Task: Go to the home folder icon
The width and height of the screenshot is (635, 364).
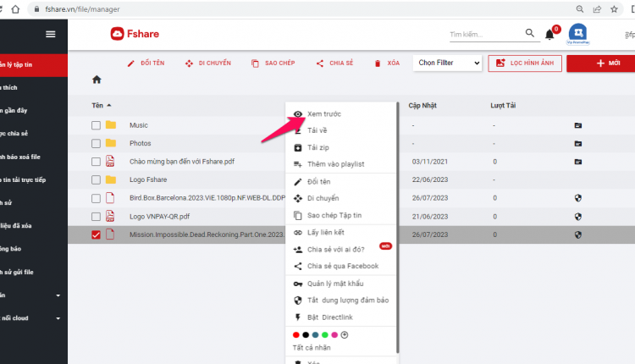Action: pos(97,80)
